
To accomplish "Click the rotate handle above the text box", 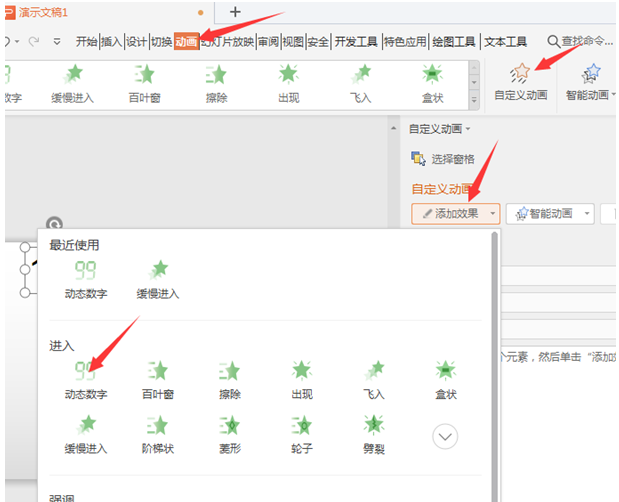I will [54, 224].
